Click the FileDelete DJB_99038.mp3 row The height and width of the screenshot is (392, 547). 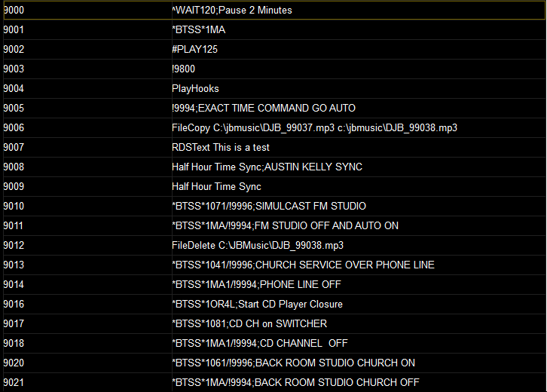click(274, 245)
